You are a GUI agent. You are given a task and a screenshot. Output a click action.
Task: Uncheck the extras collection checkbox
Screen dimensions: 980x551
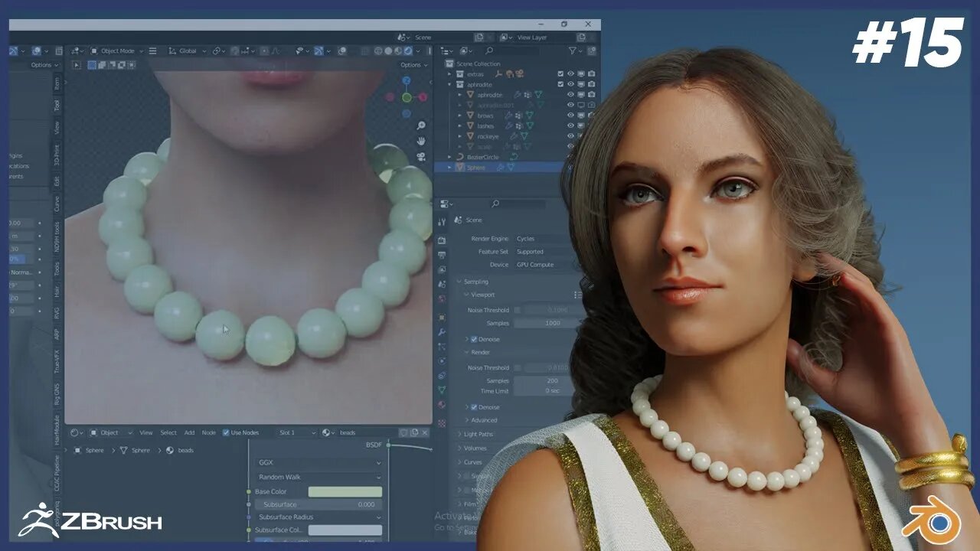click(x=560, y=74)
